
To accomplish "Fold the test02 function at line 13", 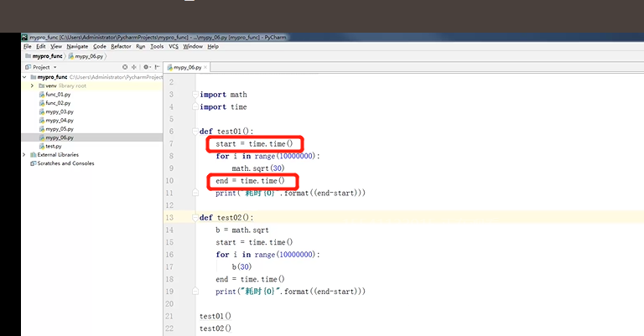I will pyautogui.click(x=195, y=218).
